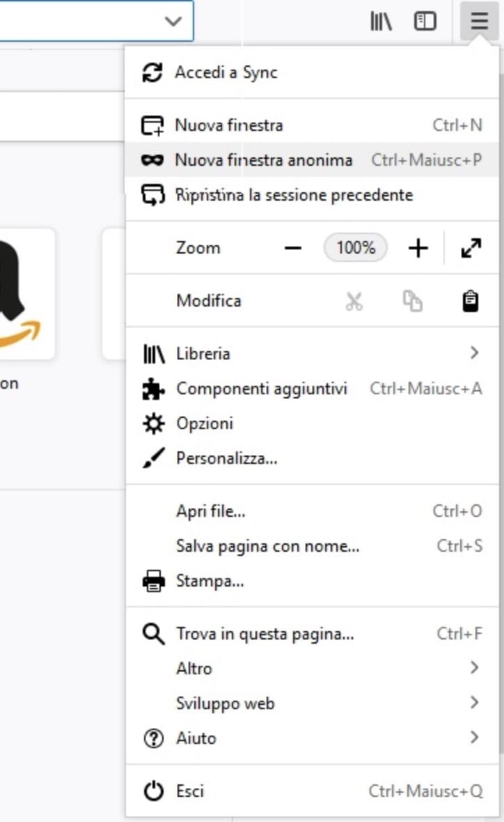The width and height of the screenshot is (504, 822).
Task: Open the hamburger menu icon
Action: (x=478, y=21)
